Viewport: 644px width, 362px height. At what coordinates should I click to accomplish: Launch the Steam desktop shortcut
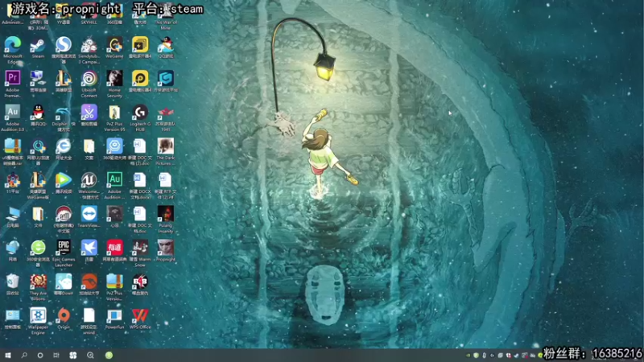click(38, 45)
